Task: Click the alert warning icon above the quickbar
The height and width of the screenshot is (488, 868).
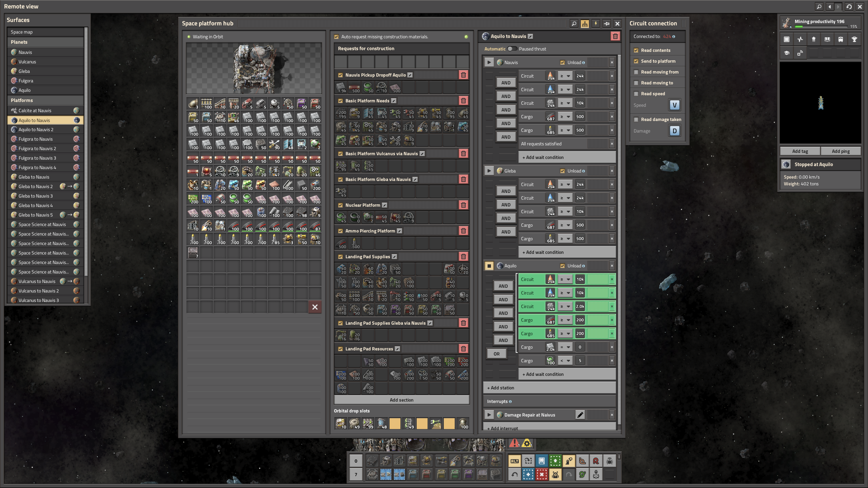Action: [x=514, y=443]
